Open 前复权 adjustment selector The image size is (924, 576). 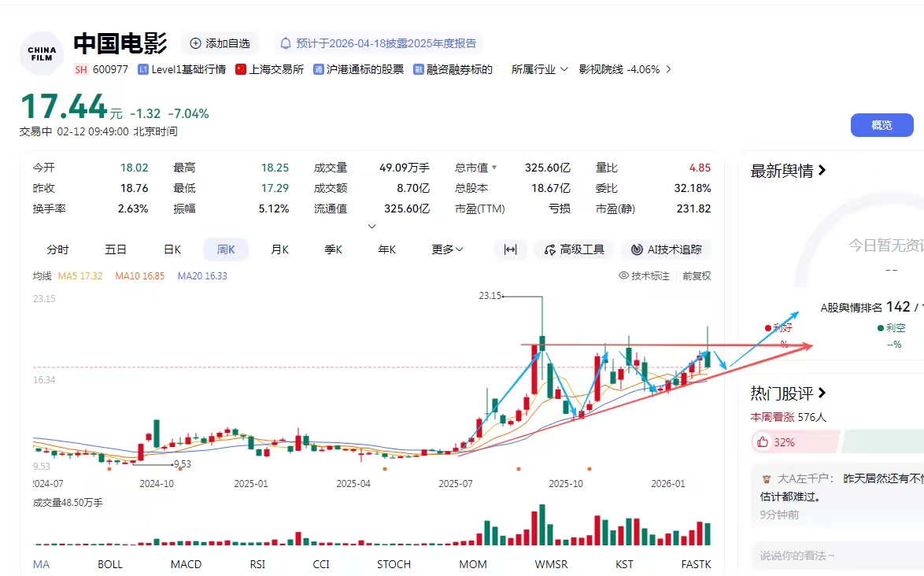point(697,275)
